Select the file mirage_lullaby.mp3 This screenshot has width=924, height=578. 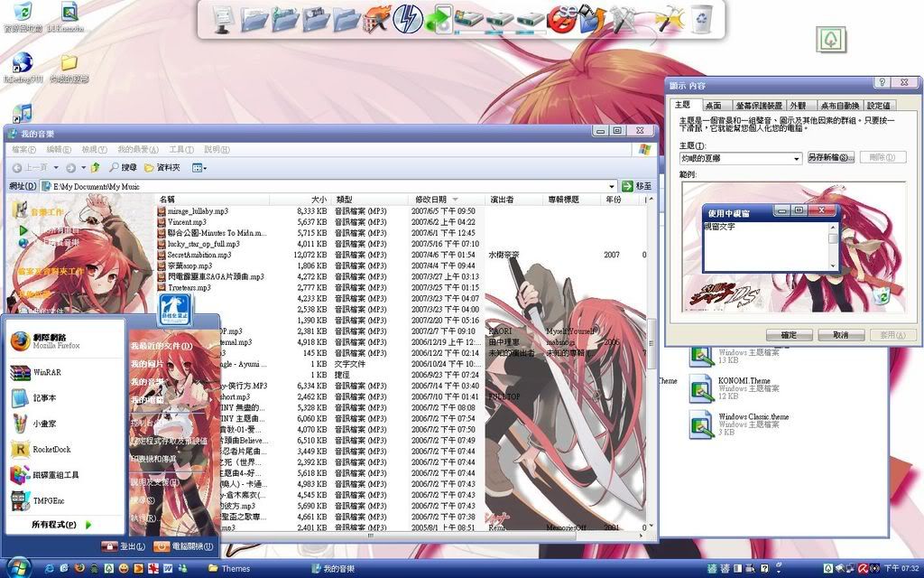[x=198, y=211]
